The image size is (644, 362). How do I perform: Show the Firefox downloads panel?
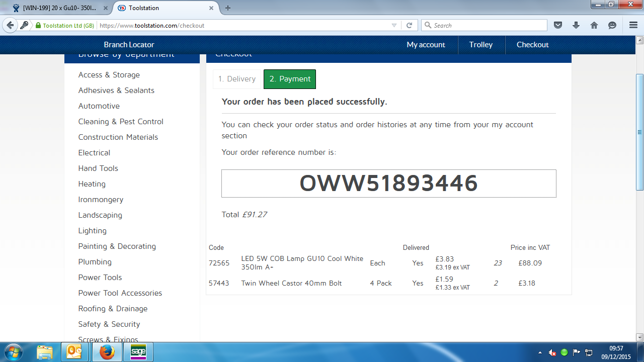point(576,25)
